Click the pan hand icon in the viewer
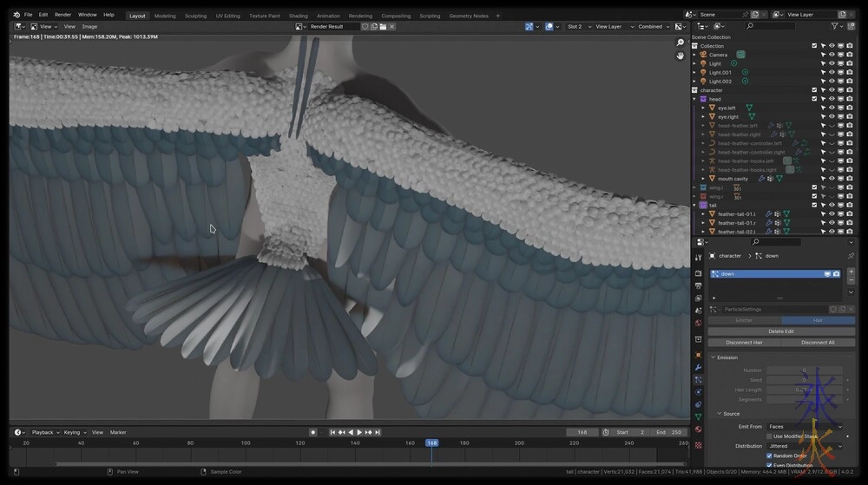Image resolution: width=868 pixels, height=485 pixels. pos(681,56)
